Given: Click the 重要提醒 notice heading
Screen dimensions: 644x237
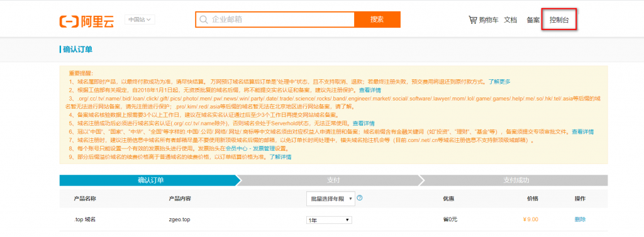Looking at the screenshot, I should click(x=81, y=73).
